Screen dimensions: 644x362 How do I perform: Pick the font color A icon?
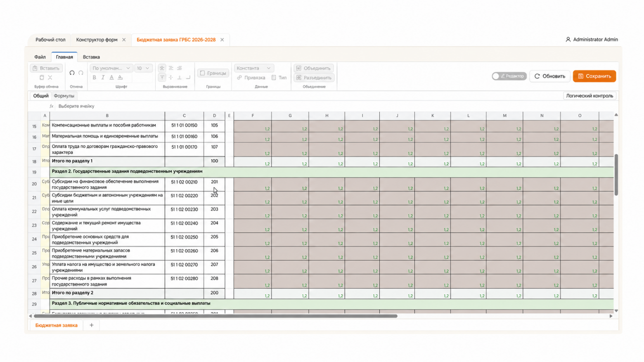[111, 78]
